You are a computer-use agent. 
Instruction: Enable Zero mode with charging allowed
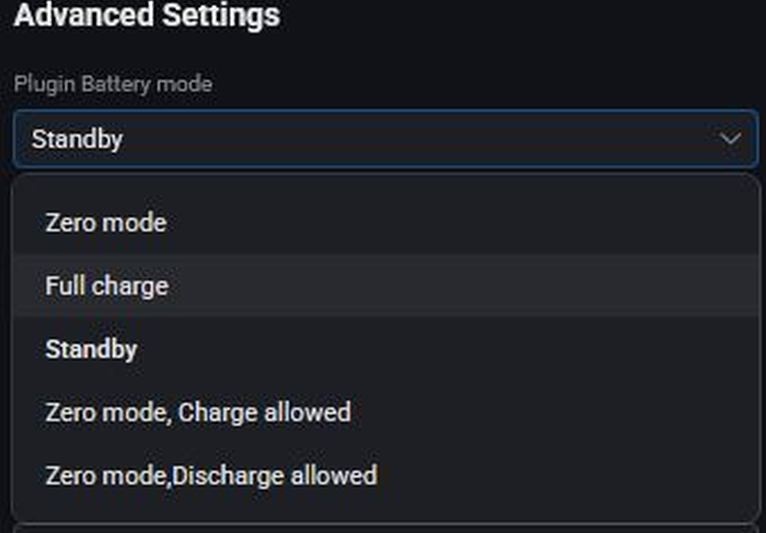tap(198, 412)
